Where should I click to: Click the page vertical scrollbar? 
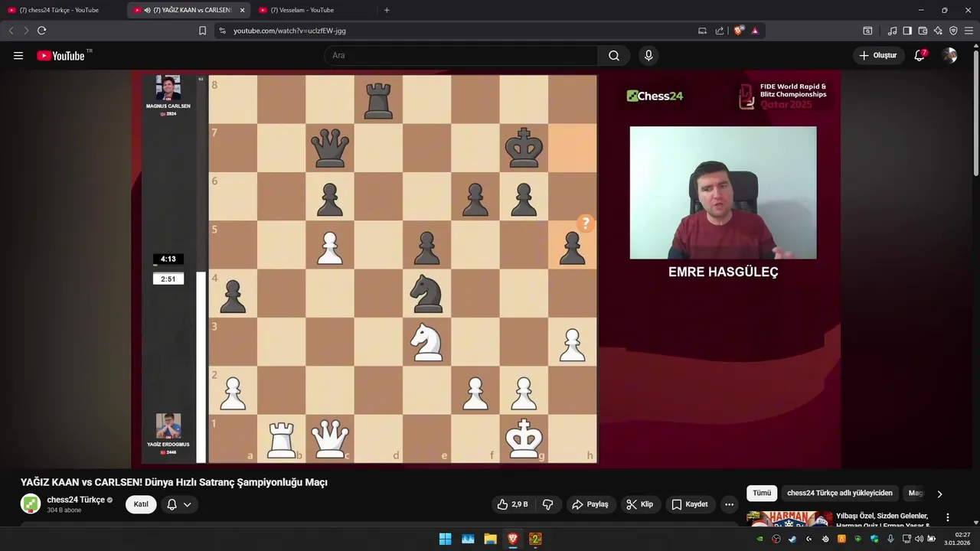(x=975, y=115)
